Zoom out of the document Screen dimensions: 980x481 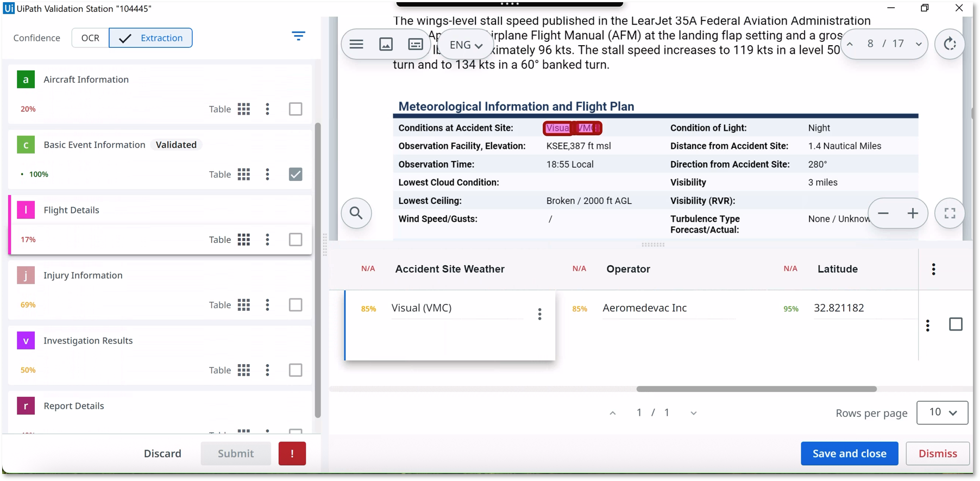click(883, 213)
